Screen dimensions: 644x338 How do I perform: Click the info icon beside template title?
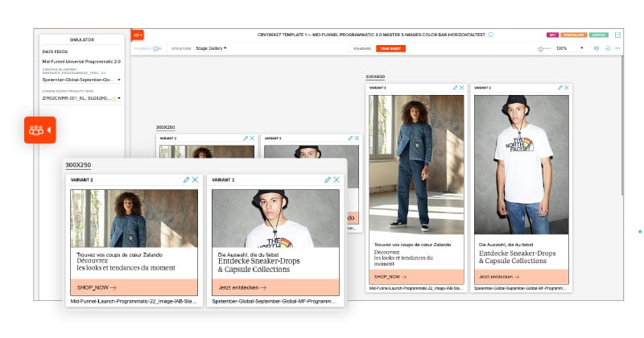pos(491,35)
